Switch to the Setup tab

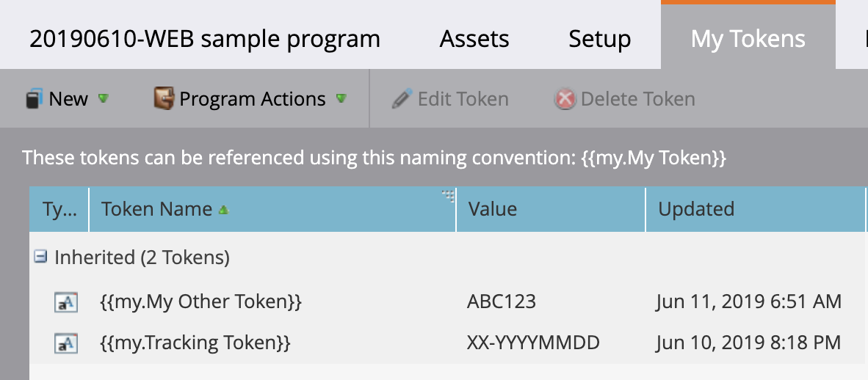[599, 39]
